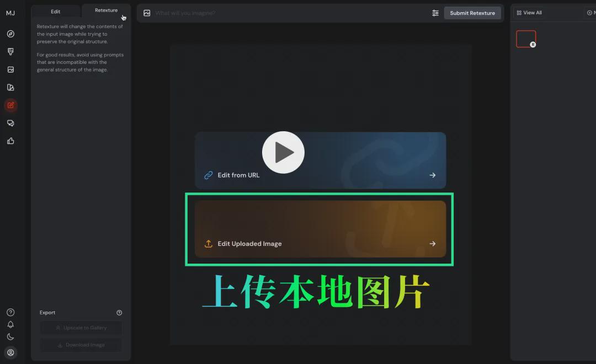
Task: Open the prompt settings sliders icon
Action: pyautogui.click(x=435, y=13)
